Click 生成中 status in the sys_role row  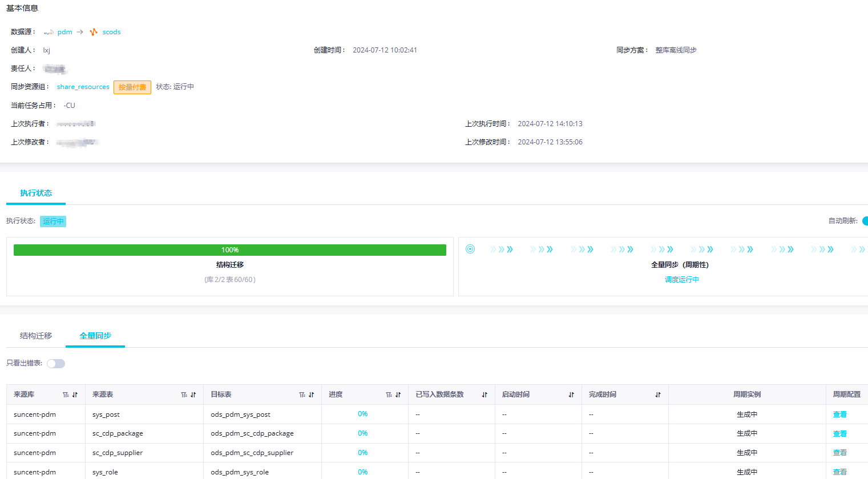pos(747,472)
